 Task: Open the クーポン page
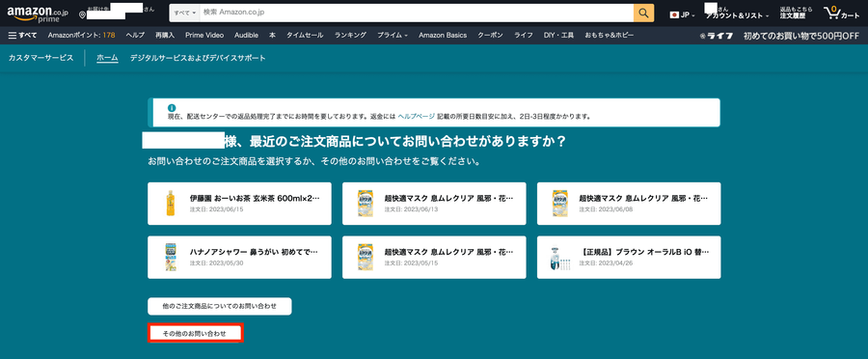pos(491,35)
